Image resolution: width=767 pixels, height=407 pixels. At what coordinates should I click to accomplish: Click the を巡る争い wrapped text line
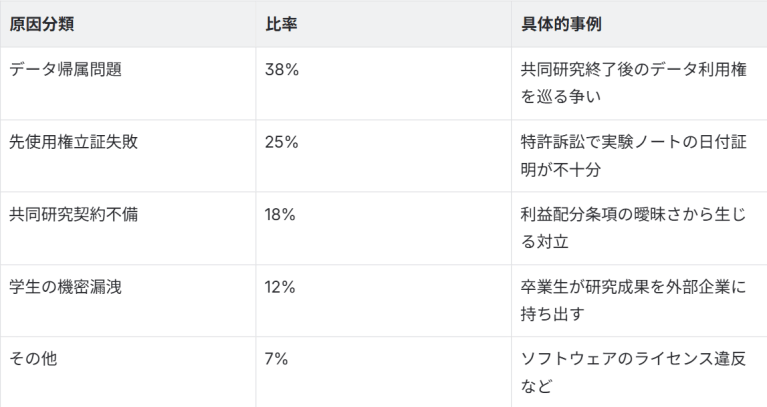[x=560, y=97]
